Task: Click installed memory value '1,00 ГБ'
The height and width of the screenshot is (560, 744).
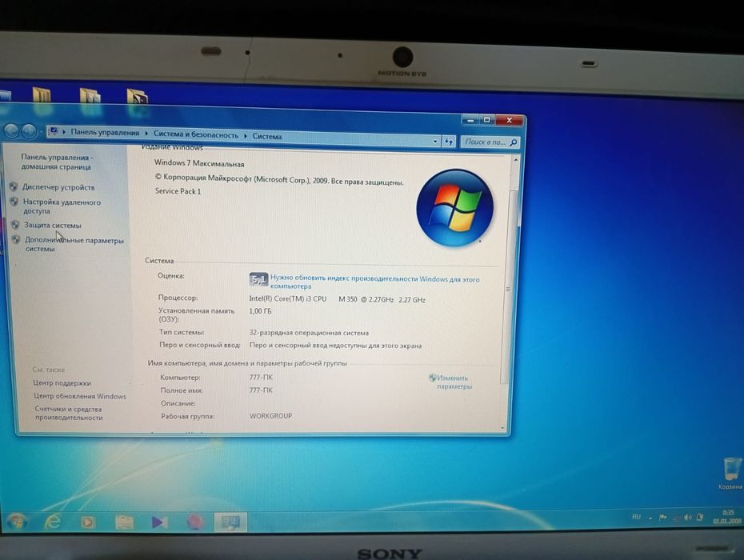Action: 260,311
